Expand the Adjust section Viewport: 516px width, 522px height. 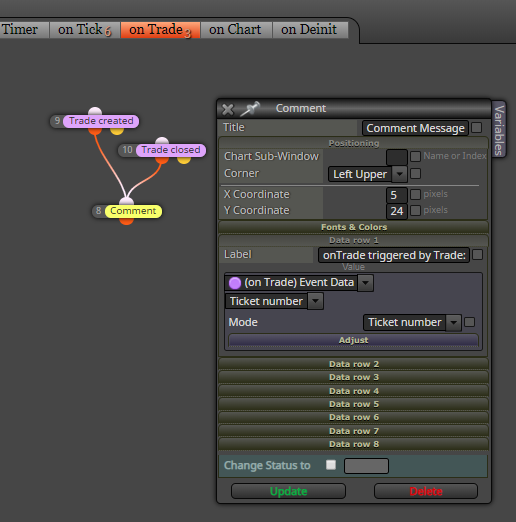354,340
